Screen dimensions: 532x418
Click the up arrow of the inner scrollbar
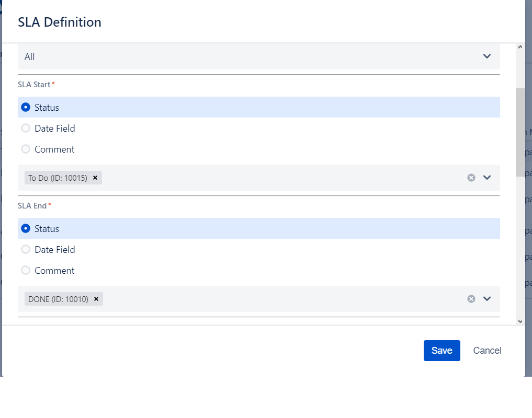tap(519, 46)
